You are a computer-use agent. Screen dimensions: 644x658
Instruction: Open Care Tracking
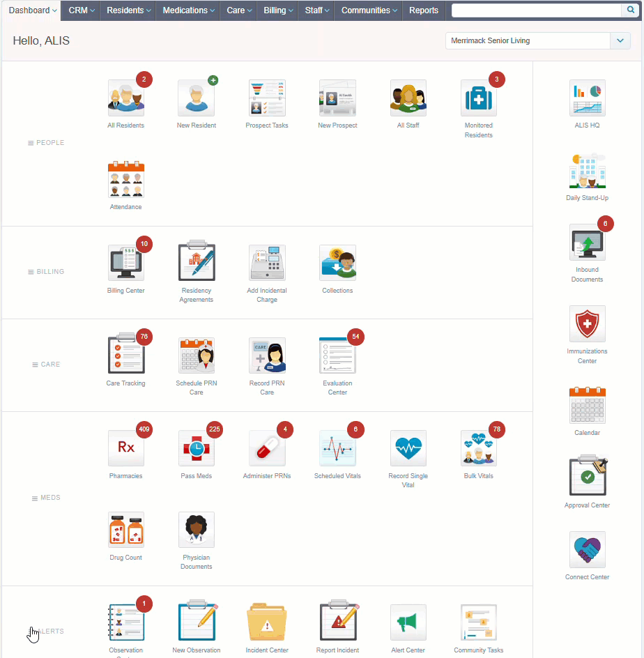pos(126,355)
